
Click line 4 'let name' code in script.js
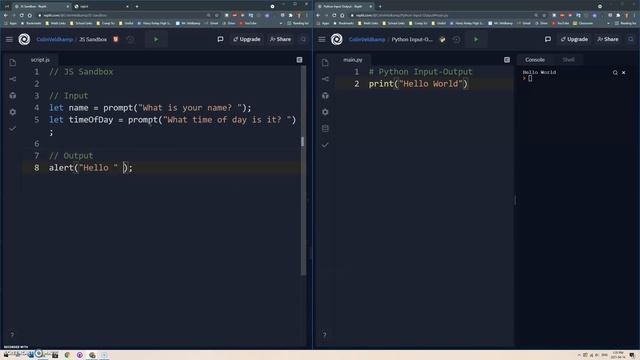click(150, 108)
